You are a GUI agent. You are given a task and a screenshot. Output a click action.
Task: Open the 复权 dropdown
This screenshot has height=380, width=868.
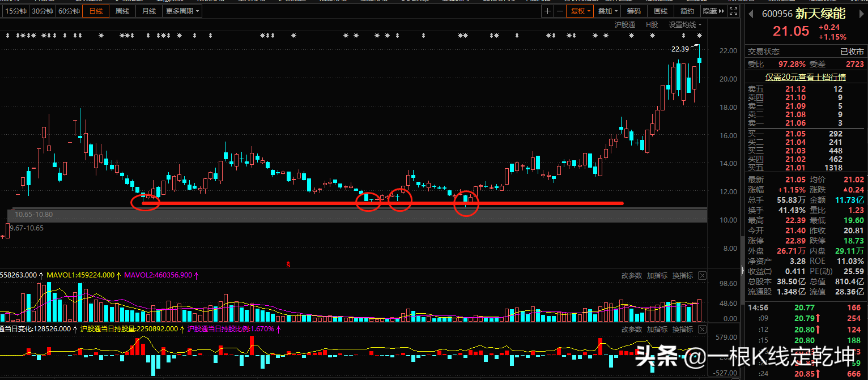[x=581, y=11]
